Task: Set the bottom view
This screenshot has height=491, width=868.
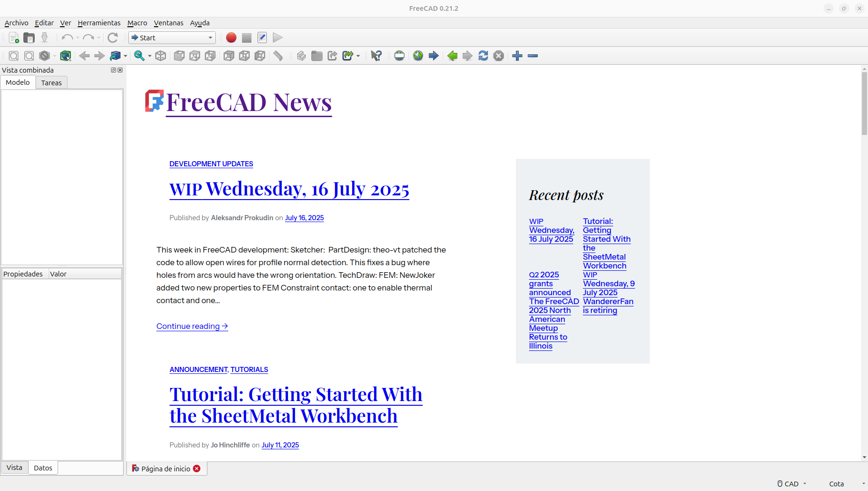Action: [x=244, y=56]
